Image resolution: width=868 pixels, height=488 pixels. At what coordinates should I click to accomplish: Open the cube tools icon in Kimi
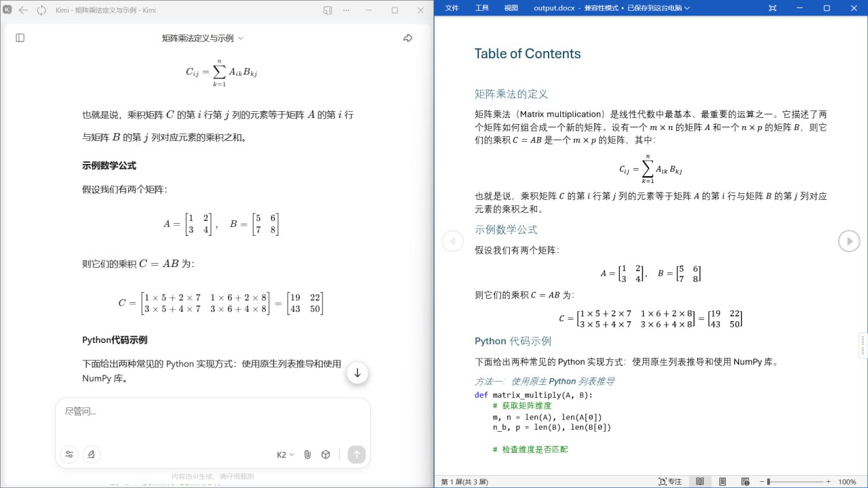pos(325,455)
